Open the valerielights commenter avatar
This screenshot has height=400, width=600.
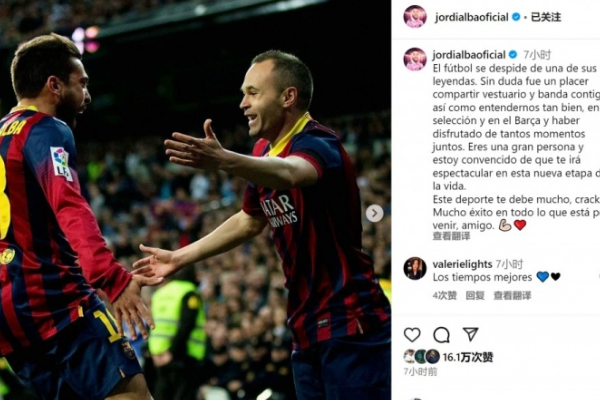(415, 268)
